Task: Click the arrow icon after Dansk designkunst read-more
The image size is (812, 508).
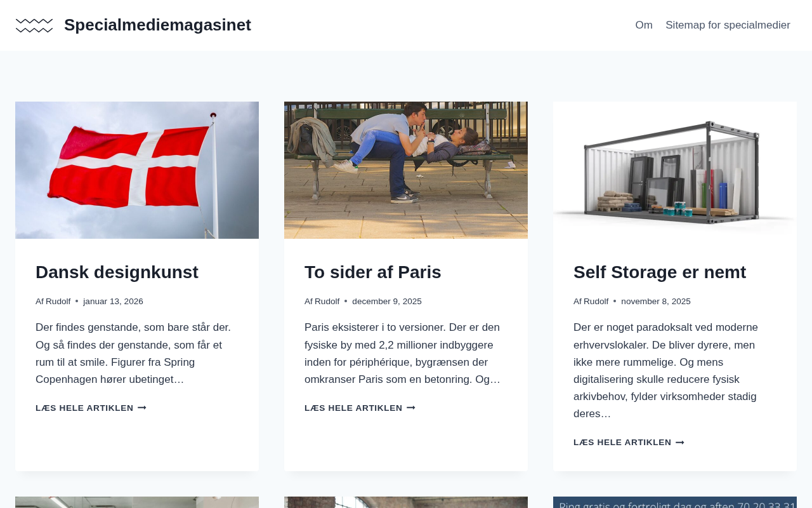Action: pos(142,408)
